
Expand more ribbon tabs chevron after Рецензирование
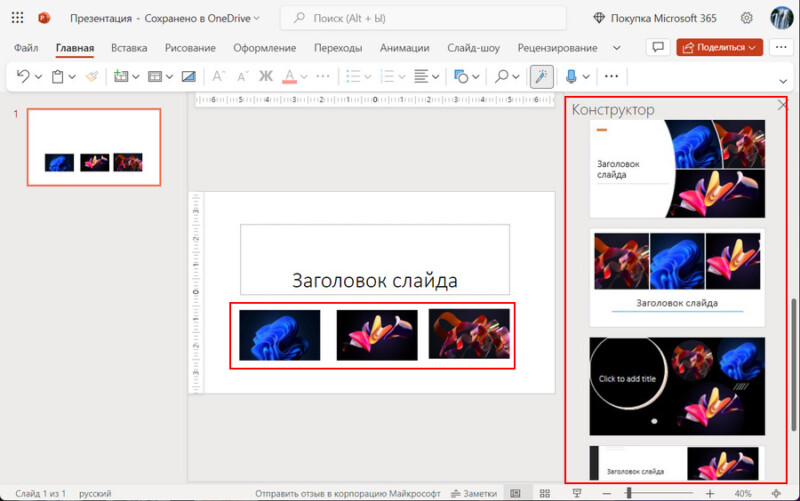(x=617, y=48)
